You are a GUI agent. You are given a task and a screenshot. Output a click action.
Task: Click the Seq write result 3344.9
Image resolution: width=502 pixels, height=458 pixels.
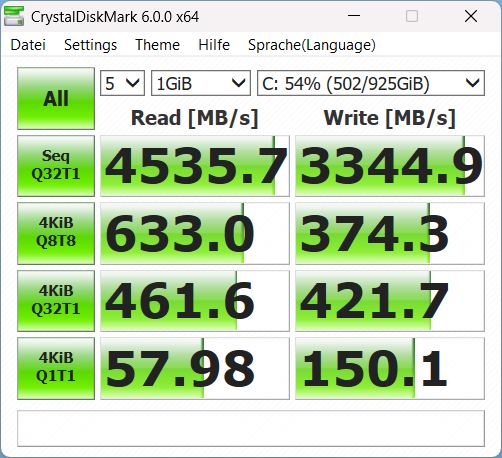coord(390,166)
